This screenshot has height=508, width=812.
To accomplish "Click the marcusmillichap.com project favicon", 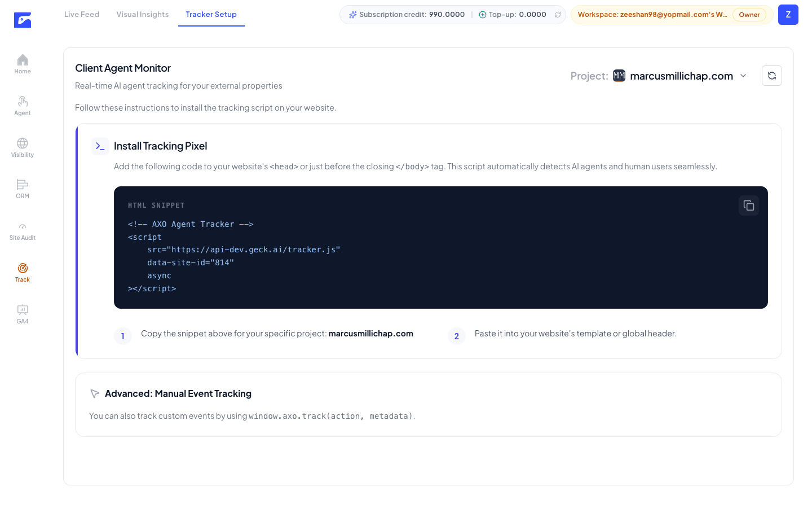I will pos(619,76).
